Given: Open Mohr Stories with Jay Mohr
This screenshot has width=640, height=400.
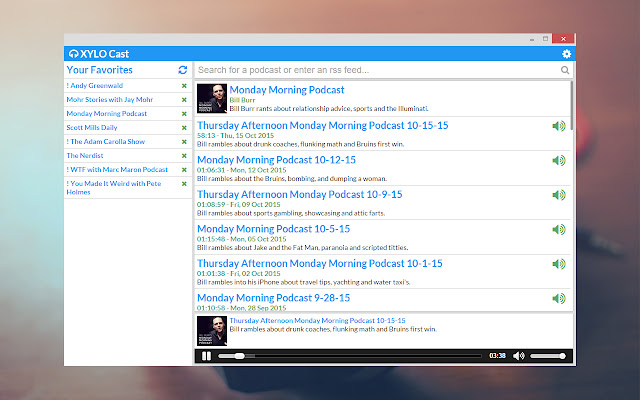Looking at the screenshot, I should 109,100.
